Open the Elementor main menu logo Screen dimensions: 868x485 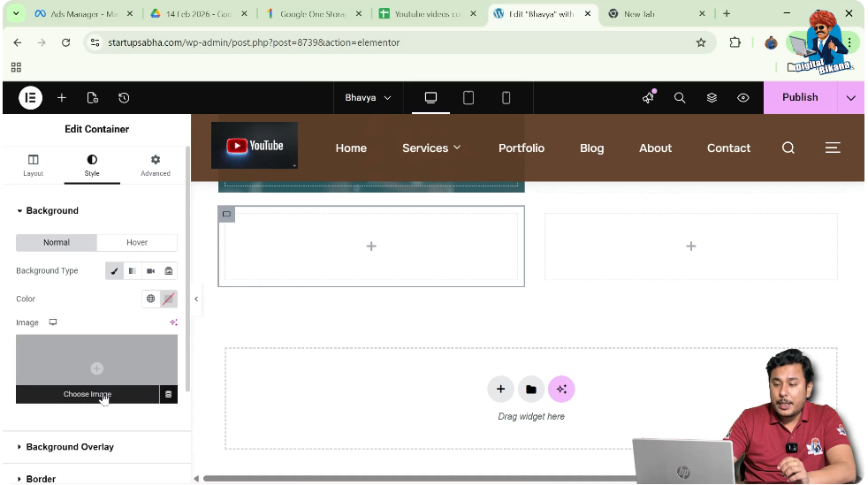point(30,98)
